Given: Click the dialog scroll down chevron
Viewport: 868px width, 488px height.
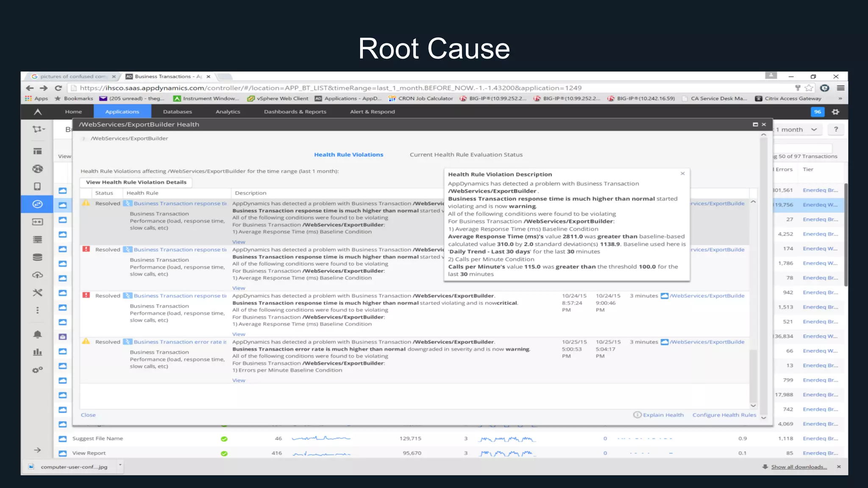Looking at the screenshot, I should pos(764,418).
